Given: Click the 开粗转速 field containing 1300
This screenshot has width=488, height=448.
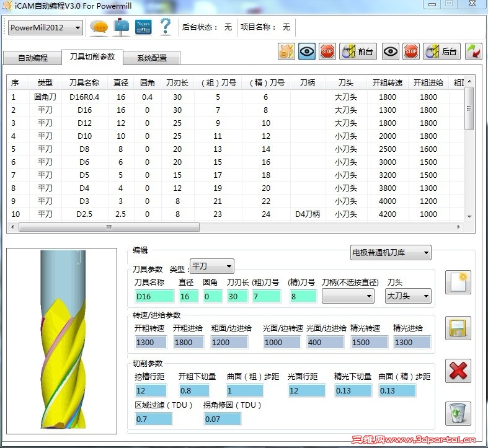Looking at the screenshot, I should (151, 343).
